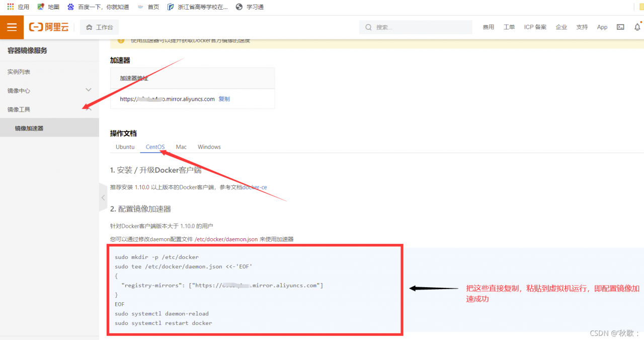The width and height of the screenshot is (644, 340).
Task: Focus the 搜索 search box
Action: point(416,27)
